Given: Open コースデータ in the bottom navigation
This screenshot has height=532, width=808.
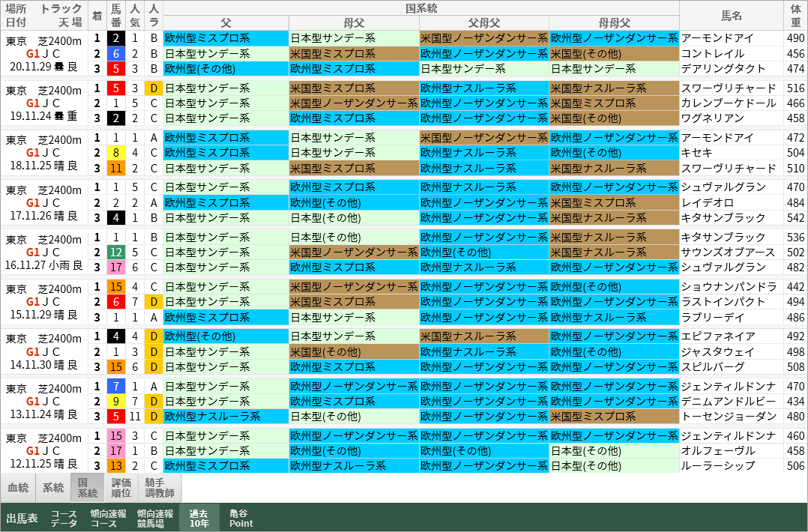Looking at the screenshot, I should [64, 518].
